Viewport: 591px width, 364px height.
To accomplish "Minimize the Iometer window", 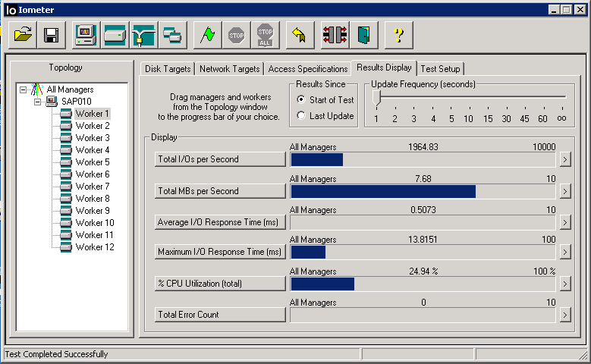I will click(554, 10).
